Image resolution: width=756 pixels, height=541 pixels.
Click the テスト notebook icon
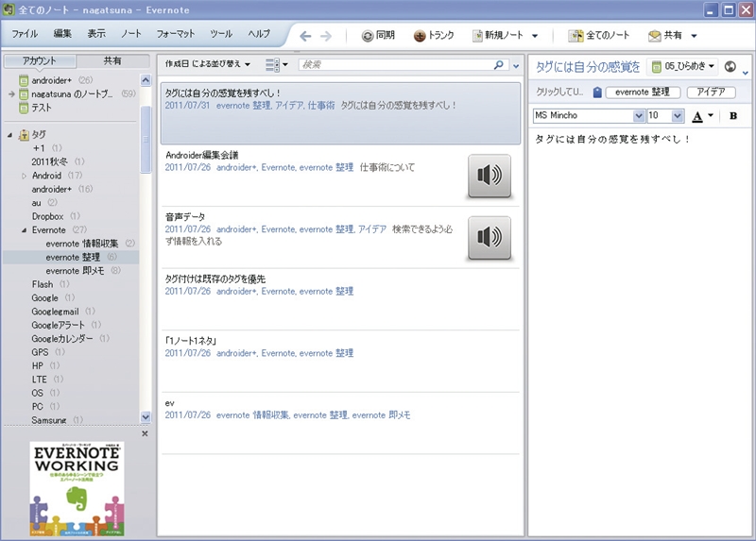coord(24,108)
